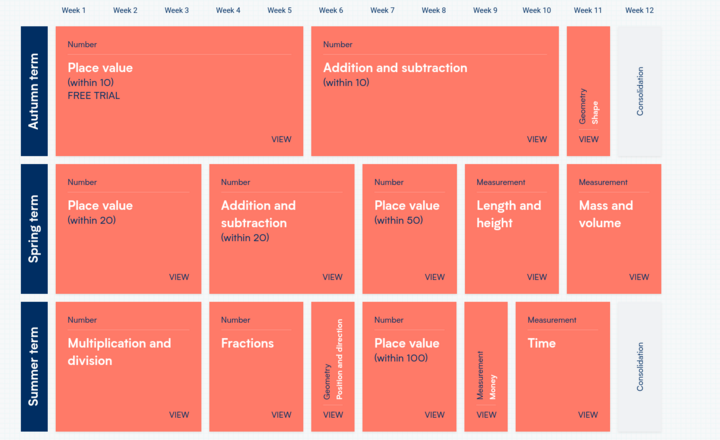The height and width of the screenshot is (440, 720).
Task: Click the Autumn term Consolidation block
Action: 640,91
